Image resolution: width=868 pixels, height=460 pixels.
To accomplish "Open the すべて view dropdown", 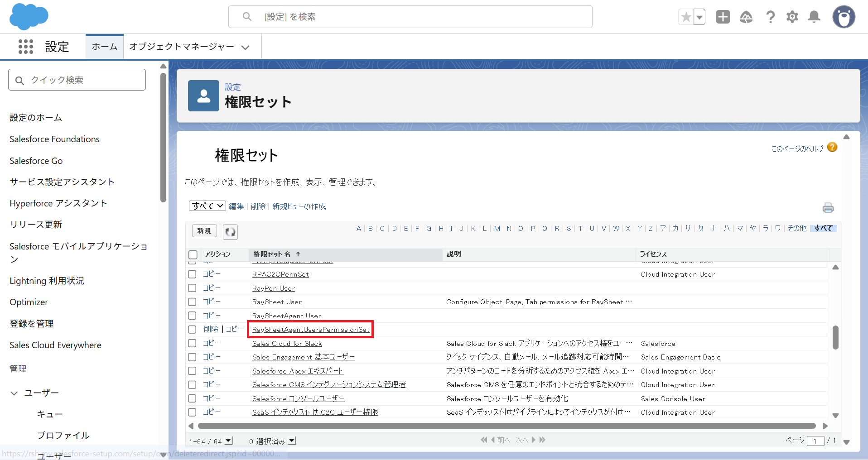I will pos(207,206).
